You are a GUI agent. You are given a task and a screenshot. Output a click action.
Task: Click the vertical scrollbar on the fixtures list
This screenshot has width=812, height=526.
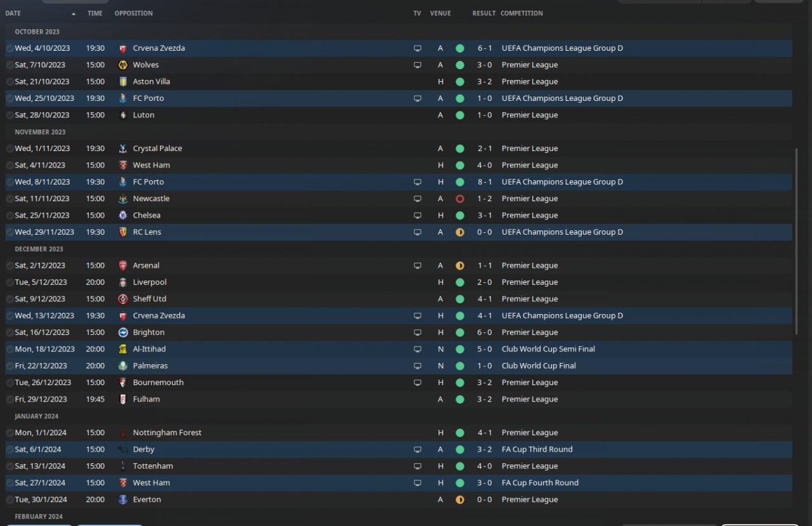coord(797,241)
